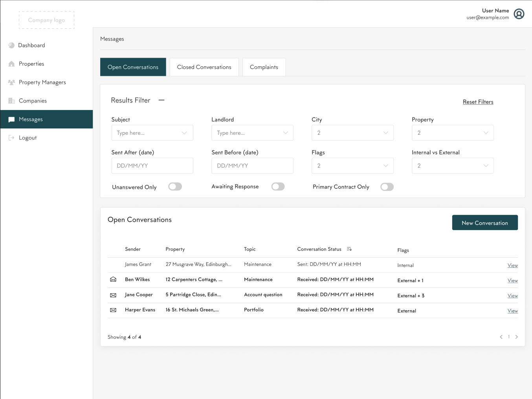The height and width of the screenshot is (399, 532).
Task: Click 5 Partridge Close property cell
Action: click(193, 295)
